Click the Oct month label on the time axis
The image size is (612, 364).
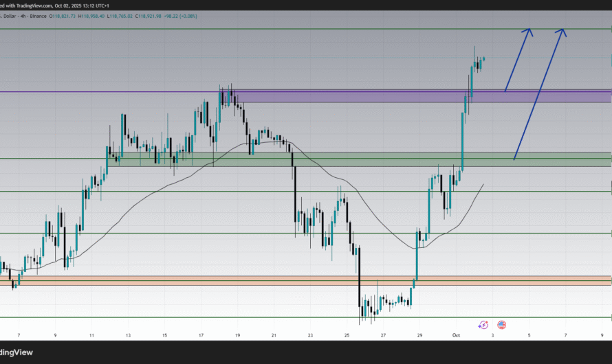(x=456, y=335)
